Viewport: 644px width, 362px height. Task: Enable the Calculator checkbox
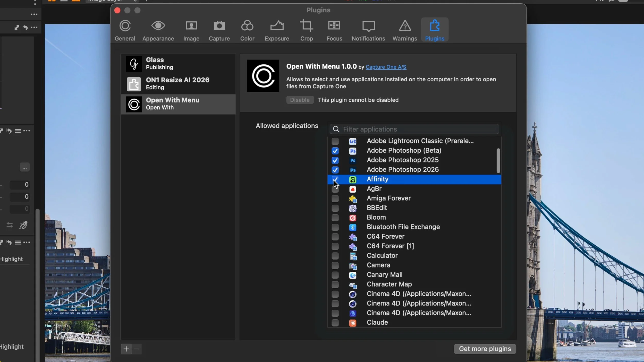coord(335,256)
